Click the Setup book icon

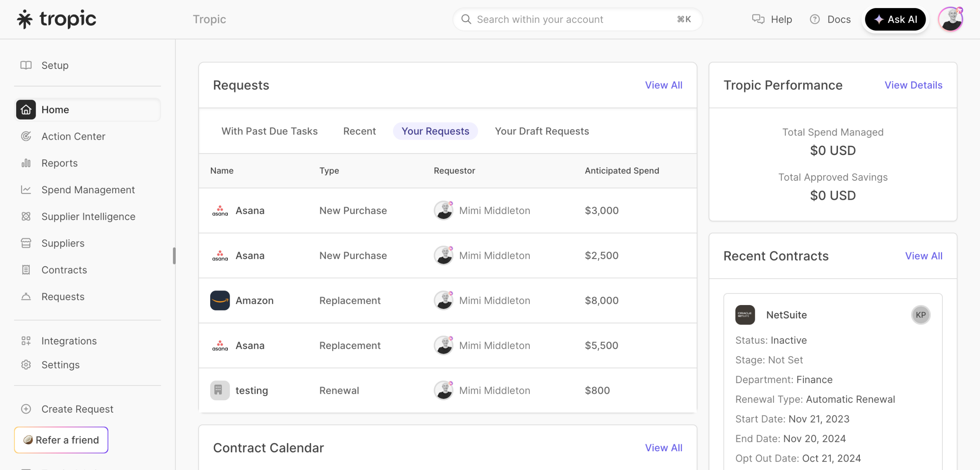(x=26, y=65)
